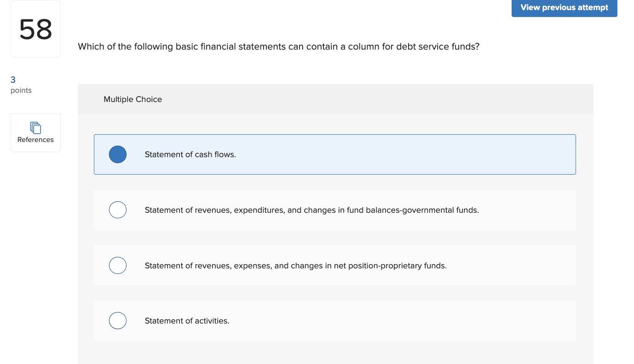Select the 'Statement of cash flows' radio button
Viewport: 634px width, 364px height.
tap(117, 154)
